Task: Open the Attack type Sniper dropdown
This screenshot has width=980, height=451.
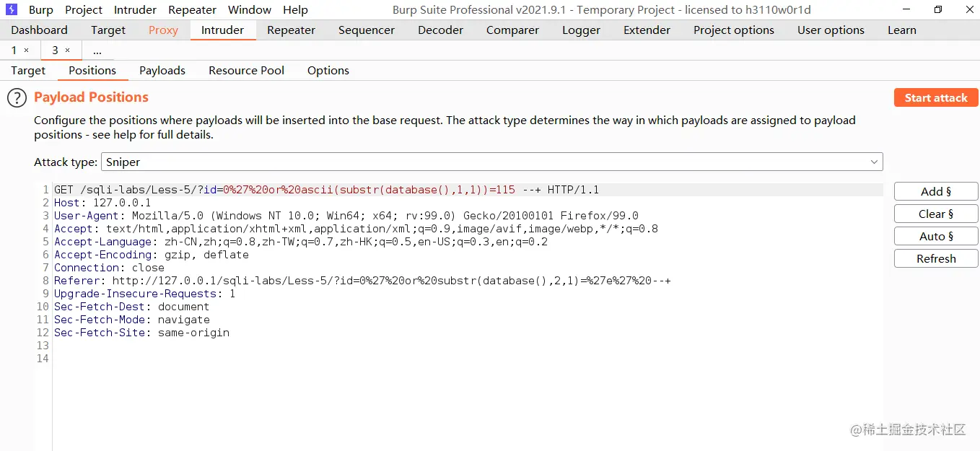Action: (491, 162)
